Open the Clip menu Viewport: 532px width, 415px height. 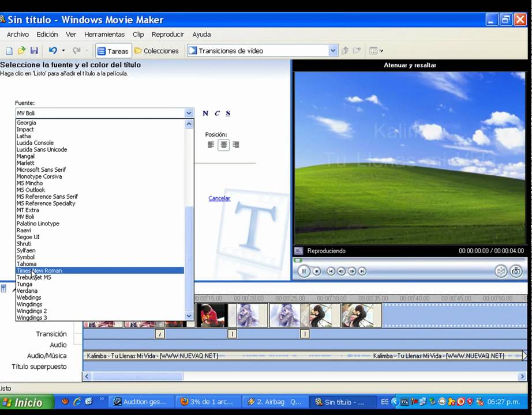click(138, 34)
